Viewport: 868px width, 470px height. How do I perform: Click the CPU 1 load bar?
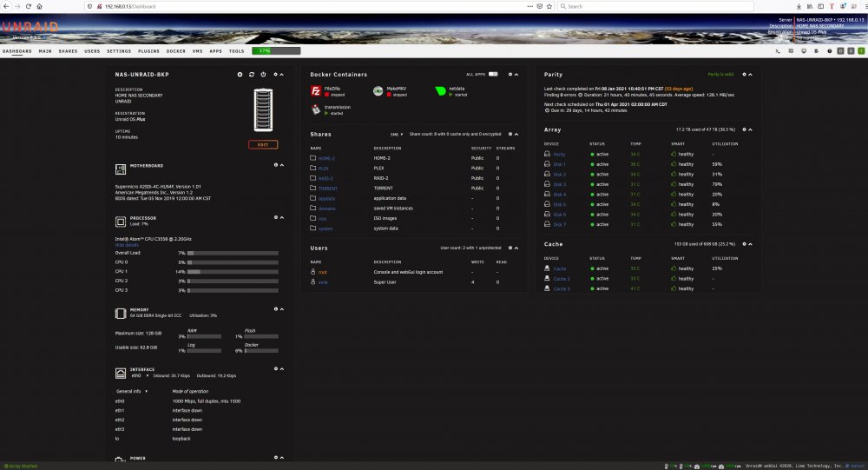[233, 272]
